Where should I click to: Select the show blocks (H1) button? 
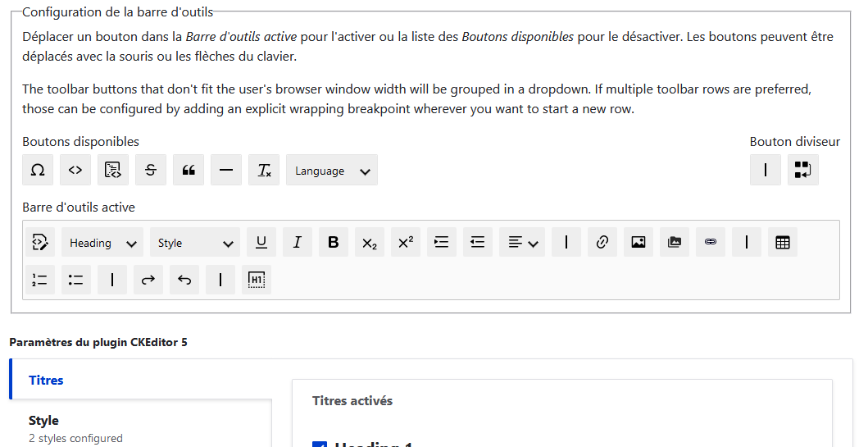[x=257, y=280]
